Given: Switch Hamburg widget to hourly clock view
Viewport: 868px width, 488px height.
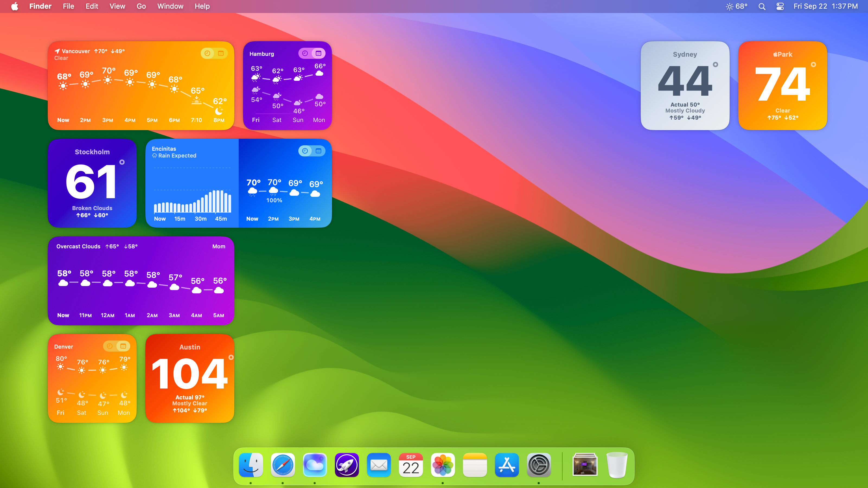Looking at the screenshot, I should click(x=305, y=53).
